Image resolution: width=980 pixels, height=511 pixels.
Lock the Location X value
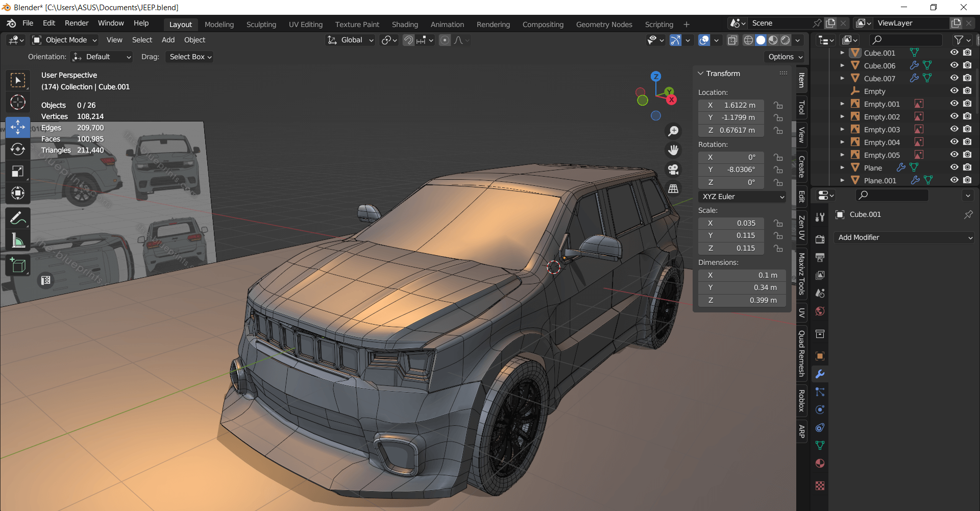(x=778, y=105)
